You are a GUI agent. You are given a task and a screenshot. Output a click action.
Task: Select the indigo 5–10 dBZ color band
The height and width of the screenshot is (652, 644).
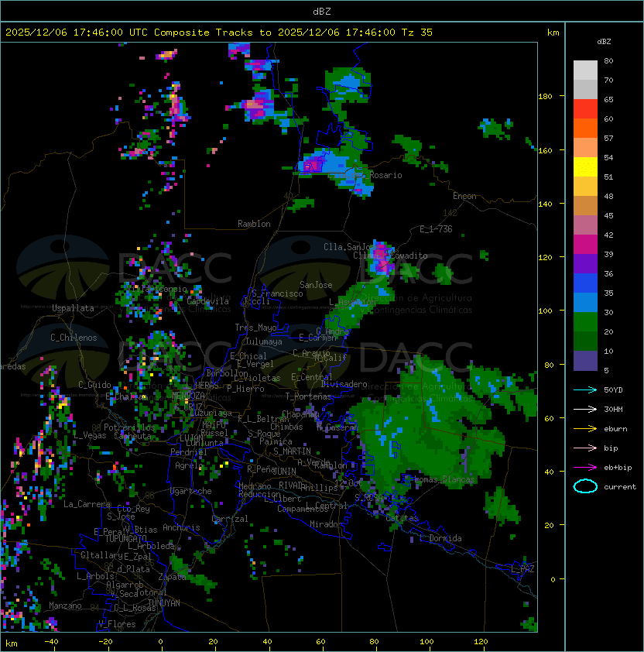click(x=585, y=361)
